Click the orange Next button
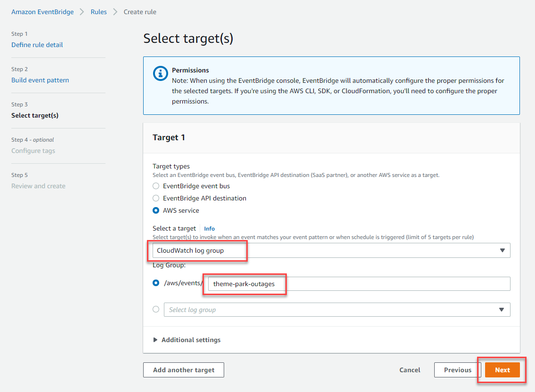The height and width of the screenshot is (392, 535). [x=502, y=370]
